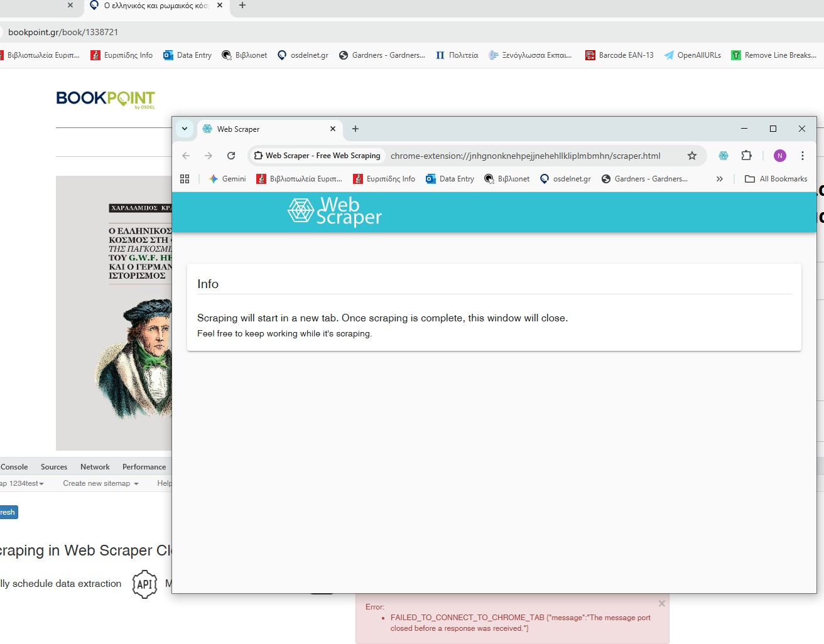Open the Gemini bookmark
The image size is (824, 644).
tap(227, 179)
